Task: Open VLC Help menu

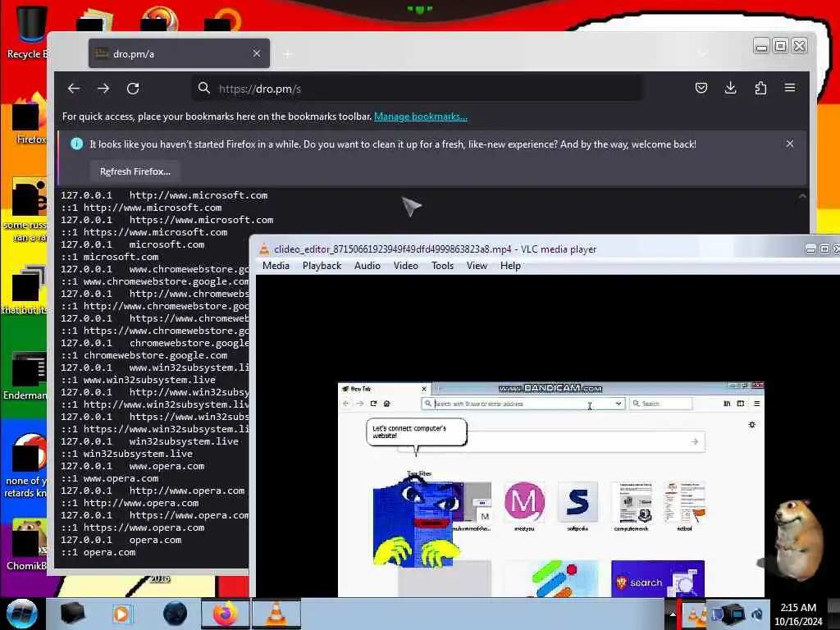Action: click(510, 266)
